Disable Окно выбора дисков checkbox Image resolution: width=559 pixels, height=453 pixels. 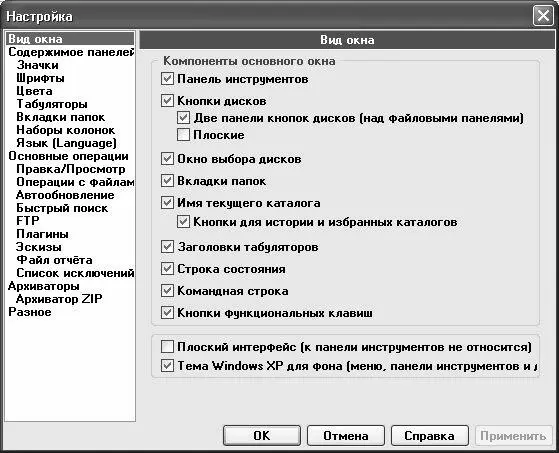pos(167,159)
